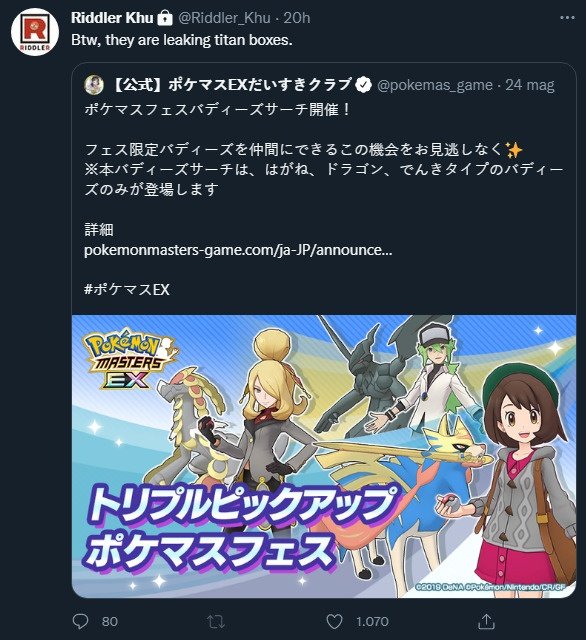This screenshot has width=586, height=640.
Task: Click the 20h timestamp
Action: coord(297,18)
